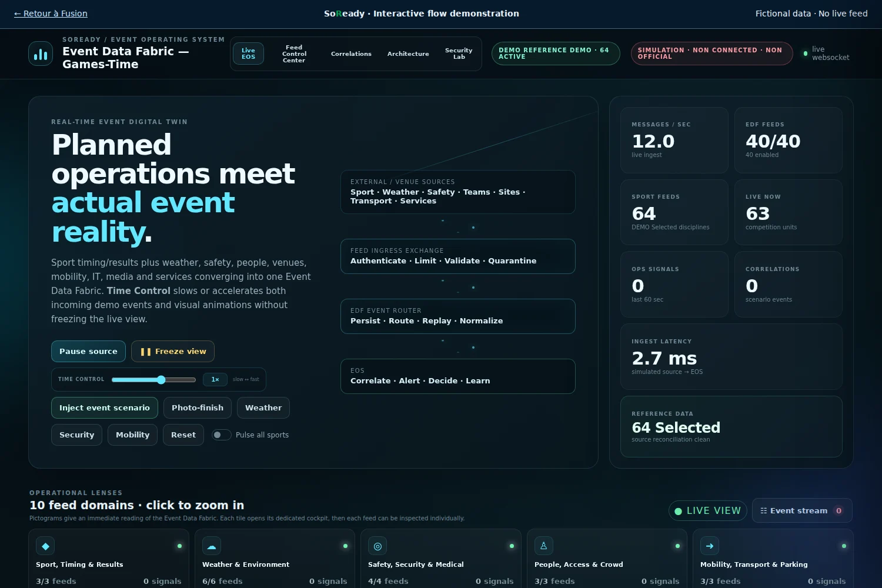Trigger the Photo-finish scenario
The width and height of the screenshot is (882, 588).
pyautogui.click(x=198, y=408)
